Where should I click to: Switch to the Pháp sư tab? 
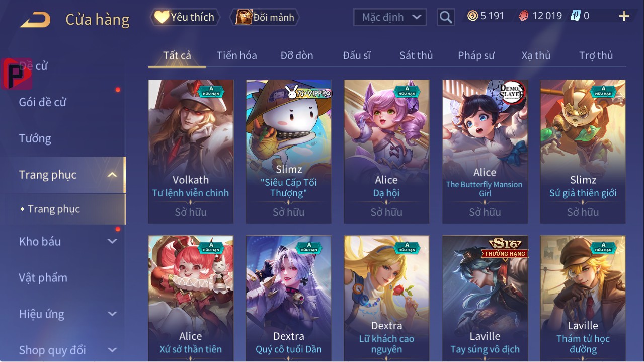(476, 55)
